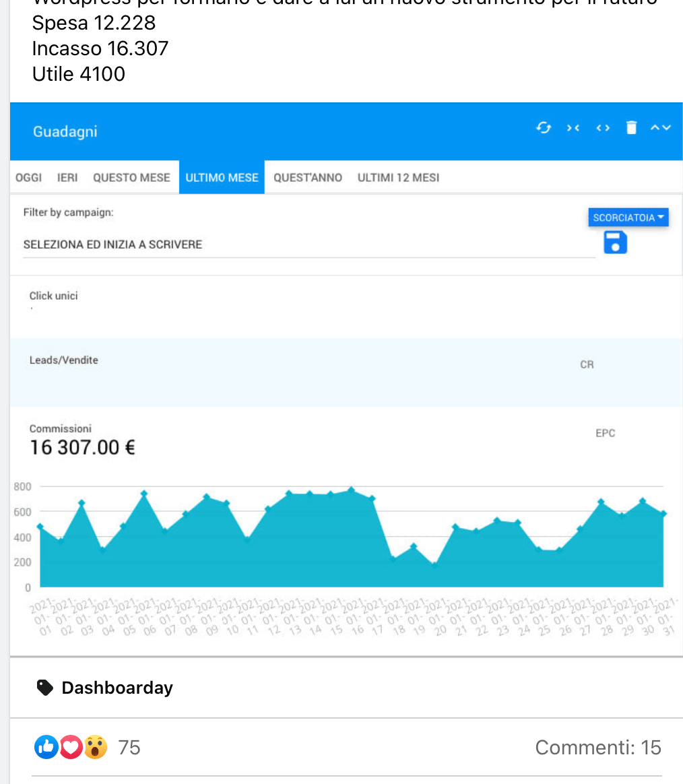
Task: Click the shrink widget width icon
Action: click(573, 128)
